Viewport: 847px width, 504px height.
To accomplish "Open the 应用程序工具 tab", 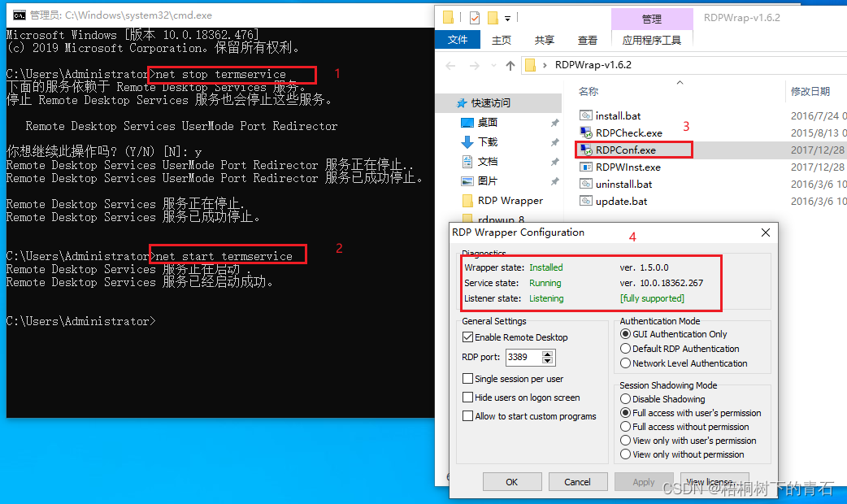I will point(652,39).
